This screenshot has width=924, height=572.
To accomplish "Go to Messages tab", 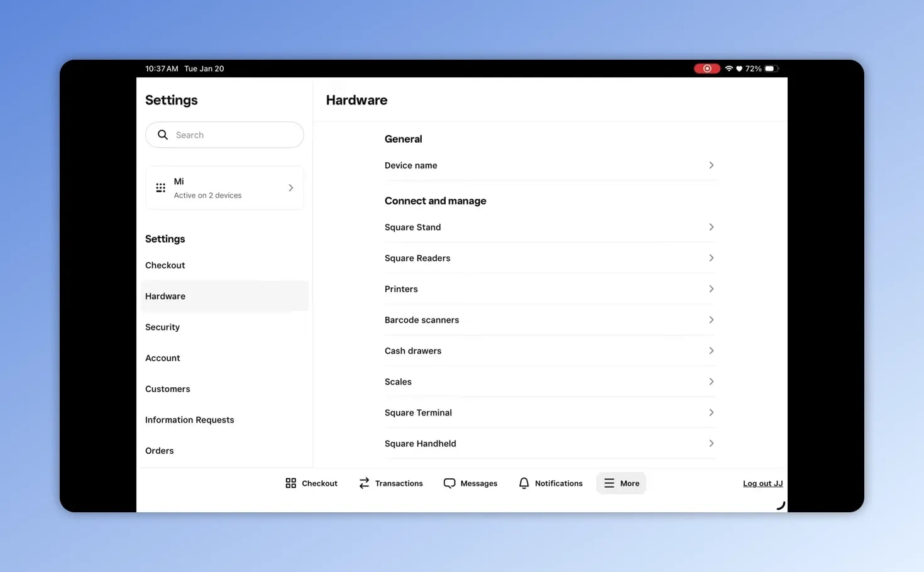I will point(470,483).
